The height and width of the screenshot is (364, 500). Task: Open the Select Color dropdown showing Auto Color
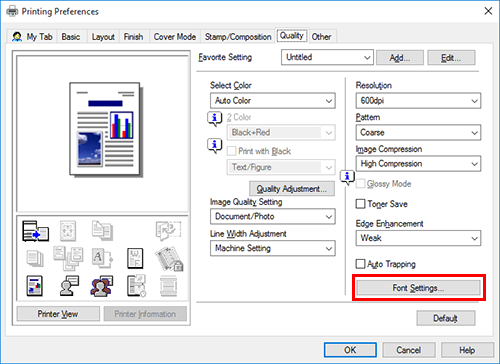click(x=273, y=101)
